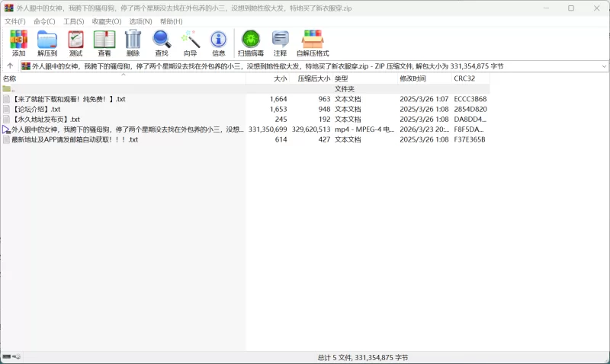Screen dimensions: 610x364
Task: Click the 解压到 (Extract To) icon
Action: pyautogui.click(x=47, y=43)
